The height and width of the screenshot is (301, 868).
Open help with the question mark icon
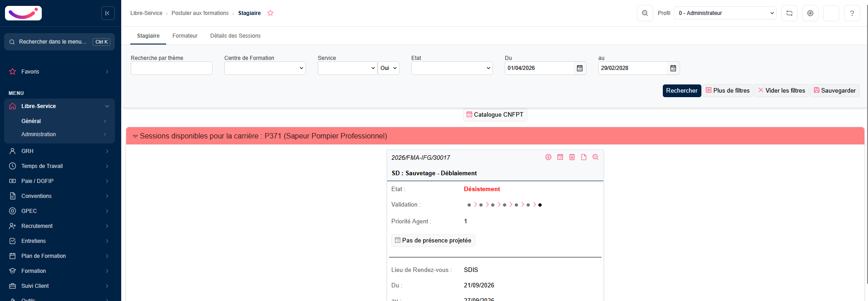pyautogui.click(x=852, y=13)
